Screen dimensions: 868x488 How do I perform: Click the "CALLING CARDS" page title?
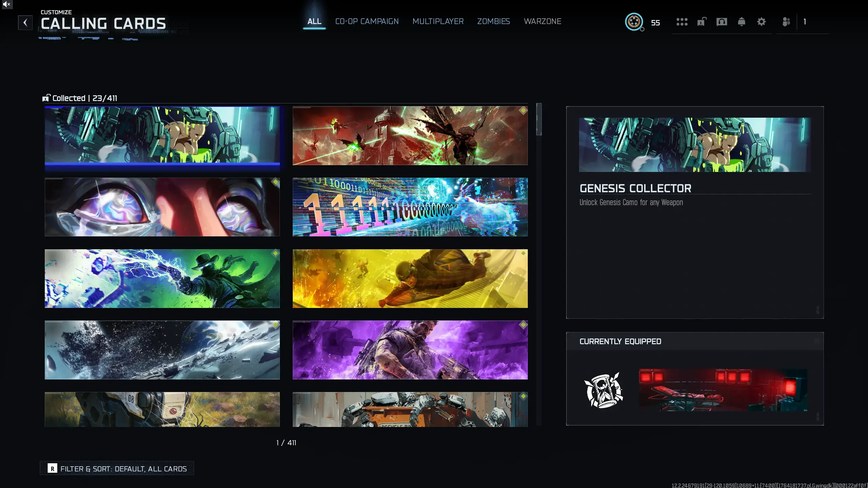(103, 24)
